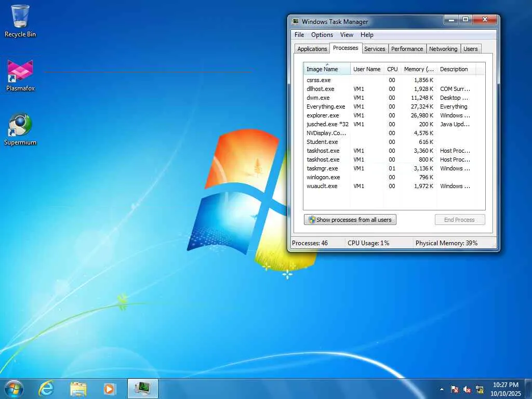This screenshot has width=532, height=399.
Task: Select the winlogon.exe process
Action: (394, 177)
